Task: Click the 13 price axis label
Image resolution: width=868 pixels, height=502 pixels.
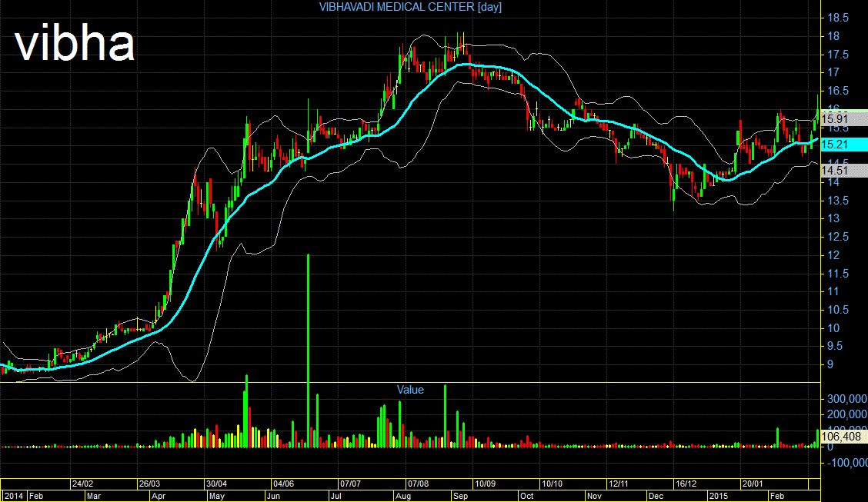Action: [x=833, y=218]
